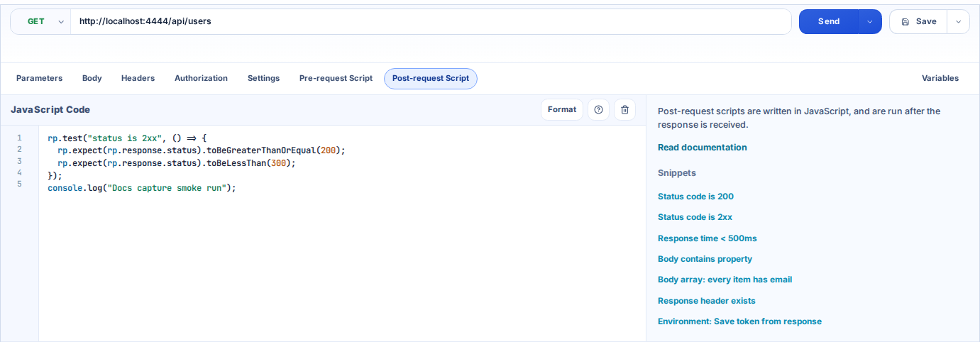Switch to the Parameters tab
980x342 pixels.
click(39, 78)
